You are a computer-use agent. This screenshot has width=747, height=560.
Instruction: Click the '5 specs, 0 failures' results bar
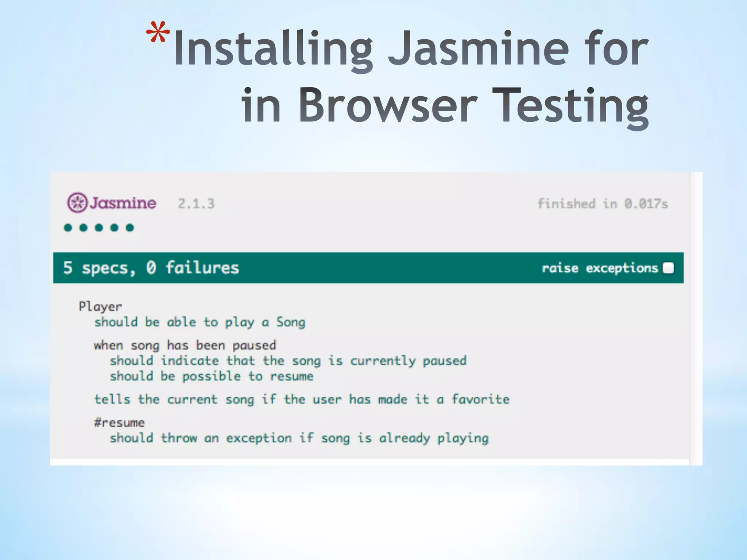(151, 268)
